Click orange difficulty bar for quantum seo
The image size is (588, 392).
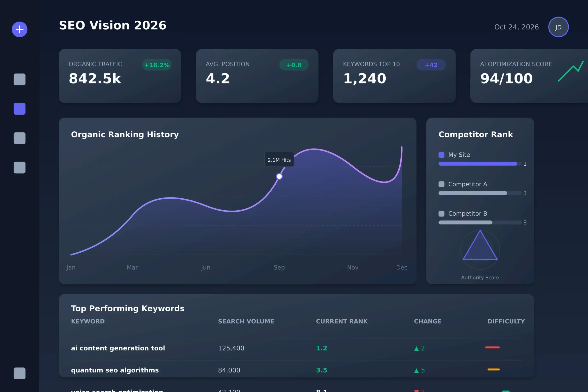click(494, 369)
